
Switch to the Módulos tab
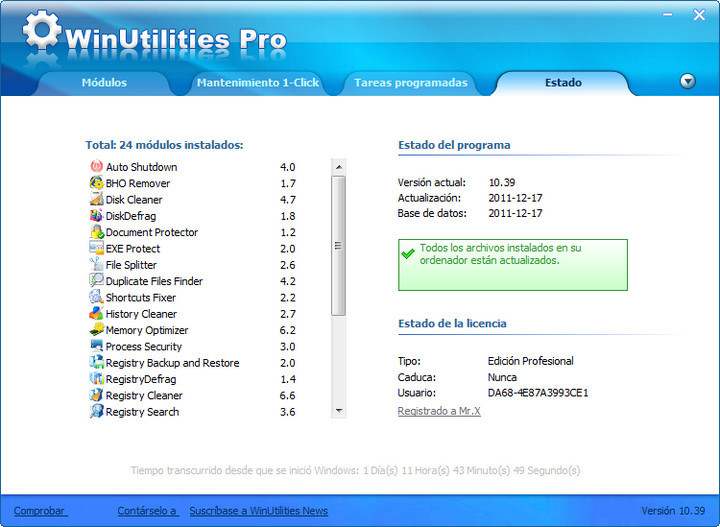point(104,83)
